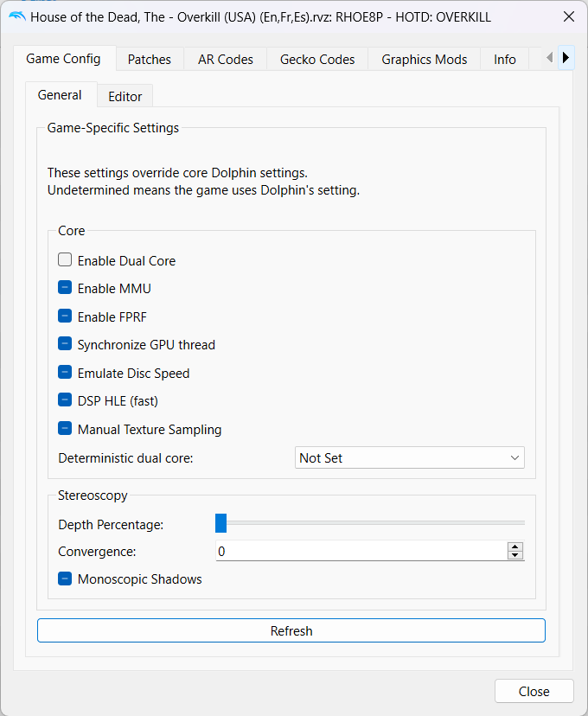Screen dimensions: 588x716
Task: Decrease Convergence with down arrow
Action: [x=515, y=555]
